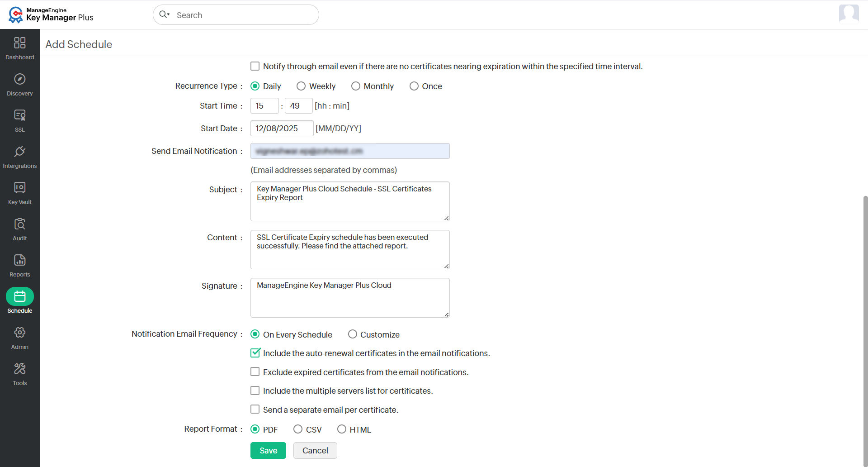Select the Daily recurrence type
The image size is (868, 467).
pyautogui.click(x=255, y=86)
